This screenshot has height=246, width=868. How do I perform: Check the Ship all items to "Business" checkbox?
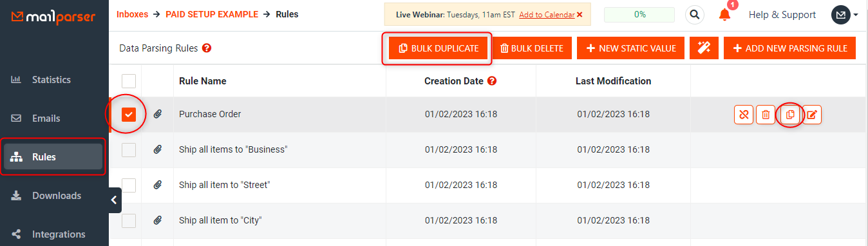click(129, 149)
